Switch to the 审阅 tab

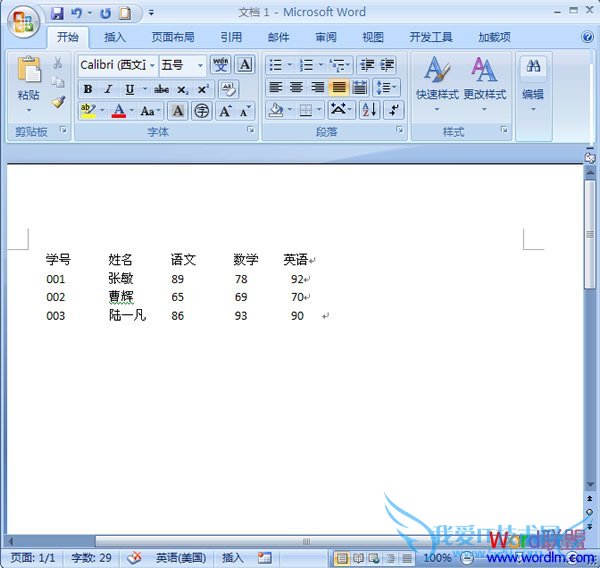(326, 37)
